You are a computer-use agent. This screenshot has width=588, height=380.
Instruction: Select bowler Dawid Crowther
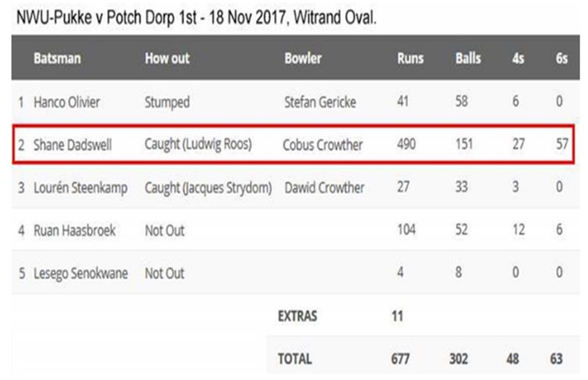(x=324, y=188)
